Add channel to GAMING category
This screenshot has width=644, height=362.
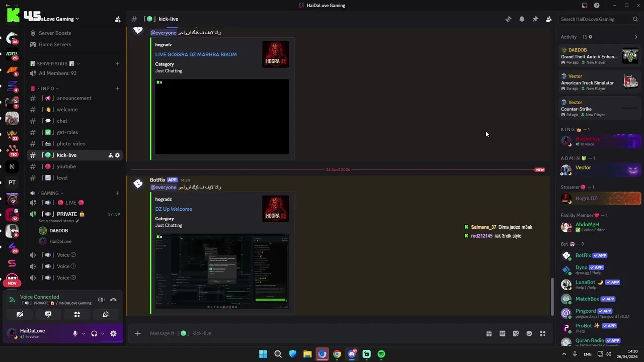pos(117,193)
